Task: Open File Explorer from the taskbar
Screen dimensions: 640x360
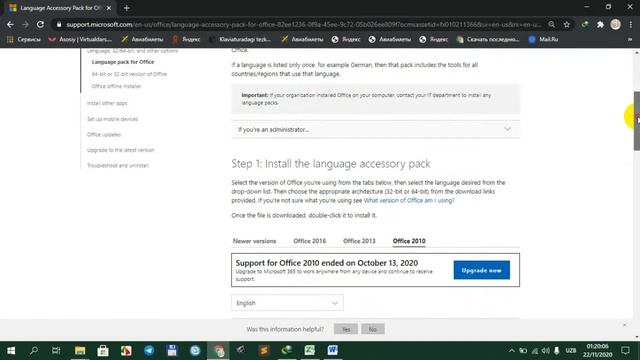Action: click(x=80, y=350)
